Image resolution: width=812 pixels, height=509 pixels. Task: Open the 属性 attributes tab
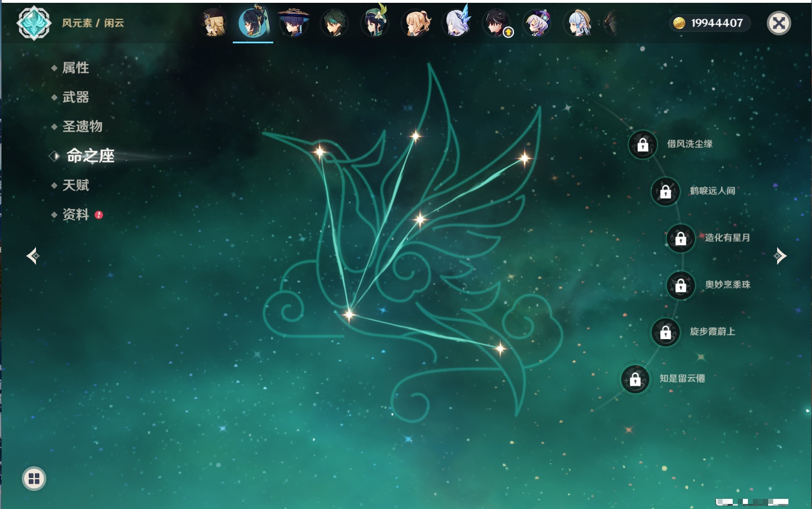coord(75,68)
